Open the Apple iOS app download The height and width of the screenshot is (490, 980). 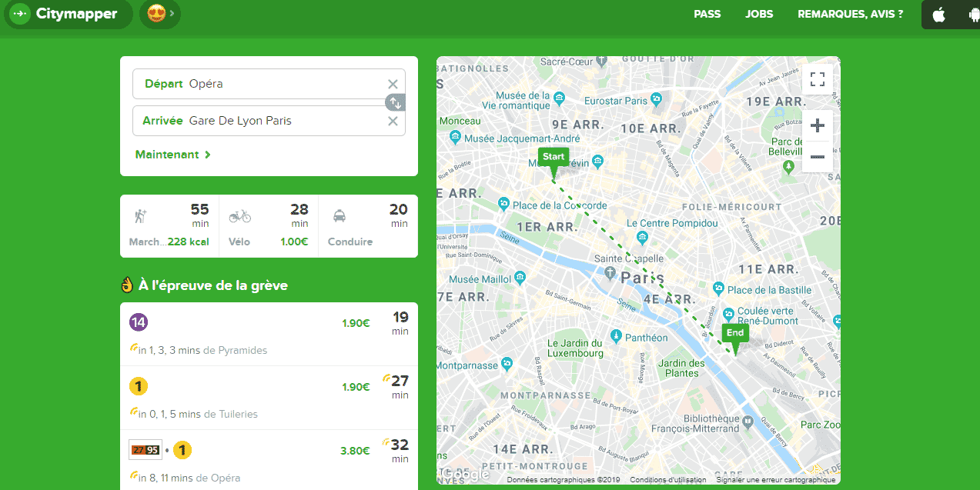click(939, 15)
